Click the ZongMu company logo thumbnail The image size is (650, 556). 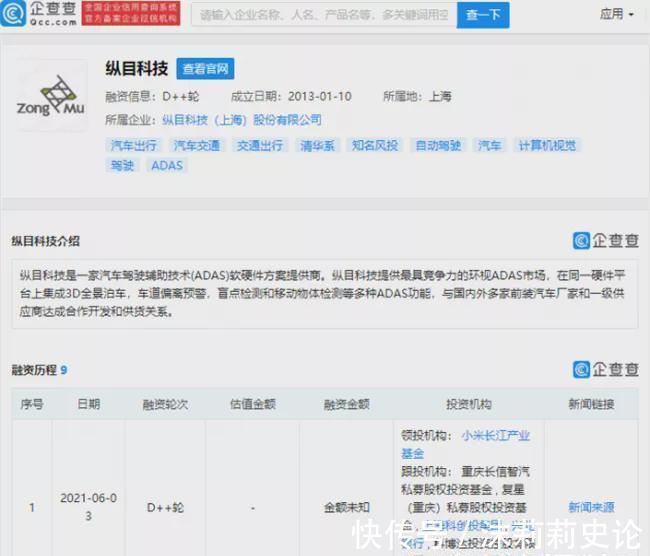coord(51,96)
